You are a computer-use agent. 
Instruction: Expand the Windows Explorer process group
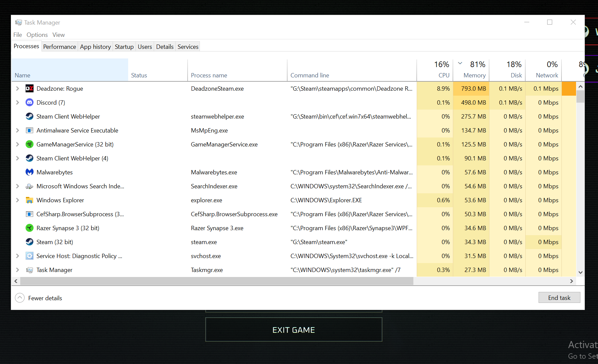pyautogui.click(x=18, y=200)
